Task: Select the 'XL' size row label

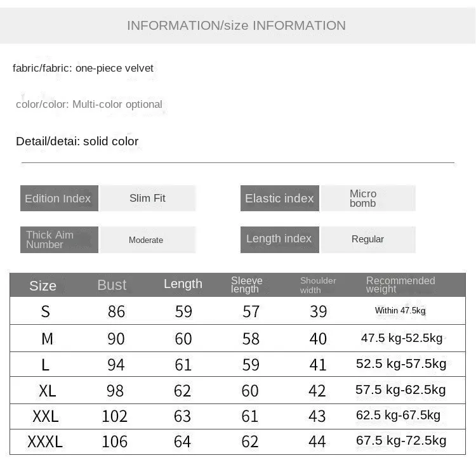Action: 48,390
